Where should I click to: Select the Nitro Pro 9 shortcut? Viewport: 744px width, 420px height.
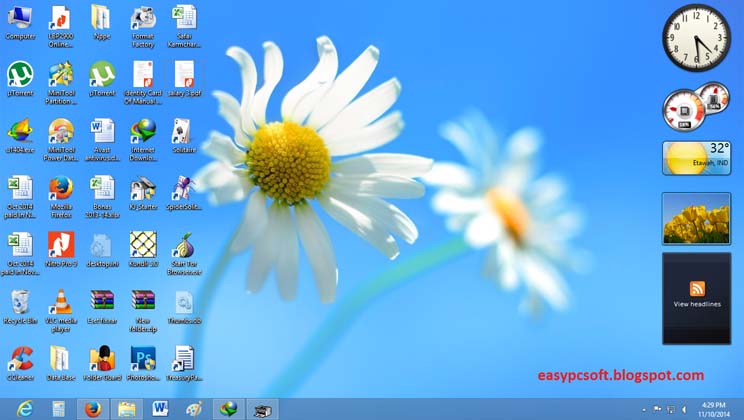pos(61,250)
